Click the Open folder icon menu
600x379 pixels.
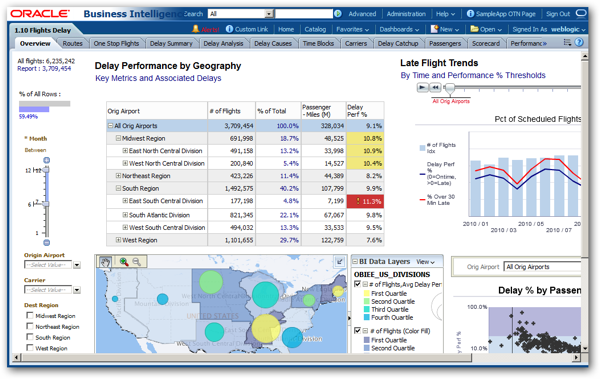coord(474,29)
